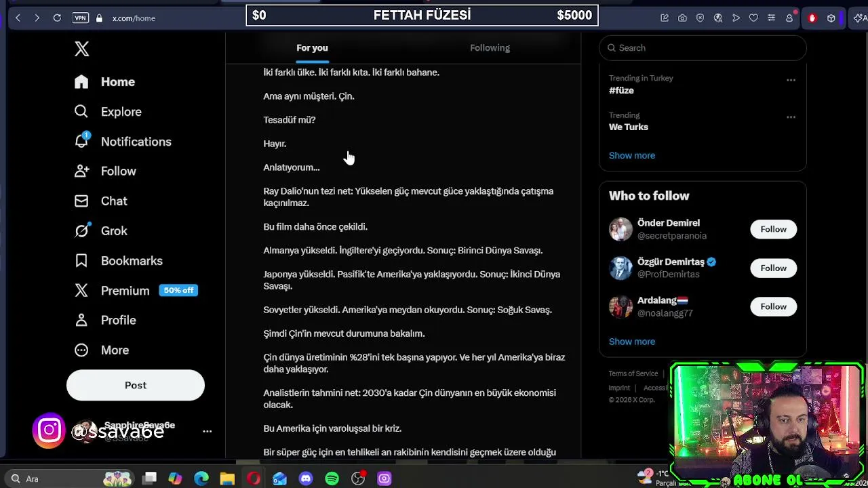Open Önder Demirel profile picture

coord(620,229)
